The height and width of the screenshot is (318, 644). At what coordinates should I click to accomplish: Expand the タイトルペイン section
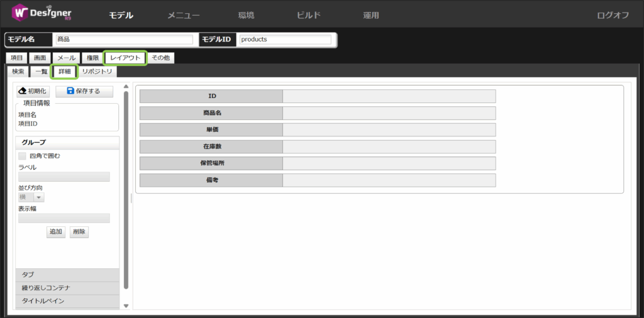coord(67,301)
